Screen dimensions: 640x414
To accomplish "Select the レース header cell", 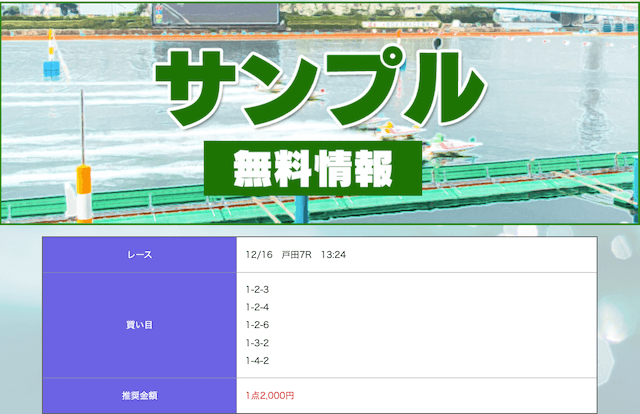I will (x=139, y=254).
